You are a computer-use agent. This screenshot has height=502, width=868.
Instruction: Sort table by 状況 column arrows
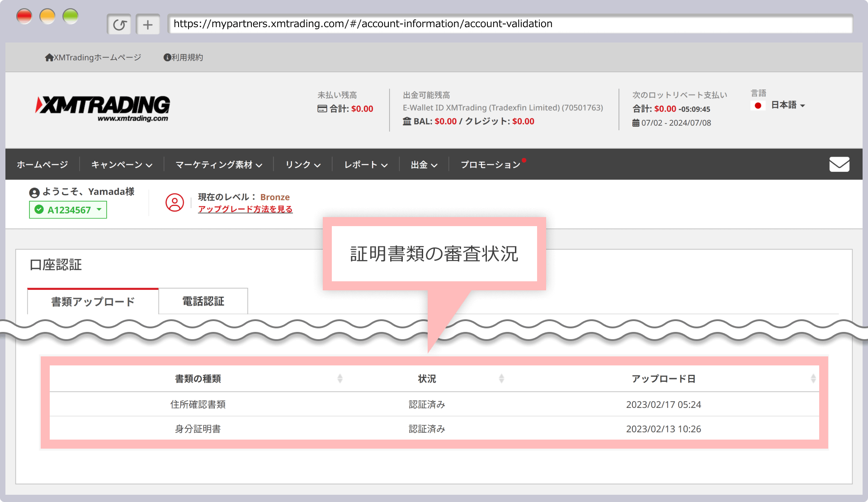pos(501,379)
